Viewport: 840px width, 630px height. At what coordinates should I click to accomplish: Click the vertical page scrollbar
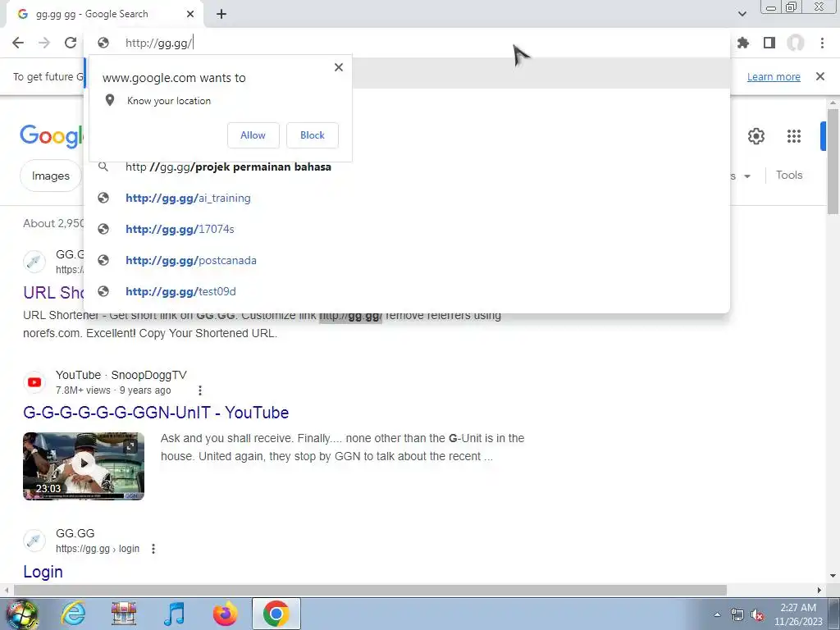(x=833, y=161)
